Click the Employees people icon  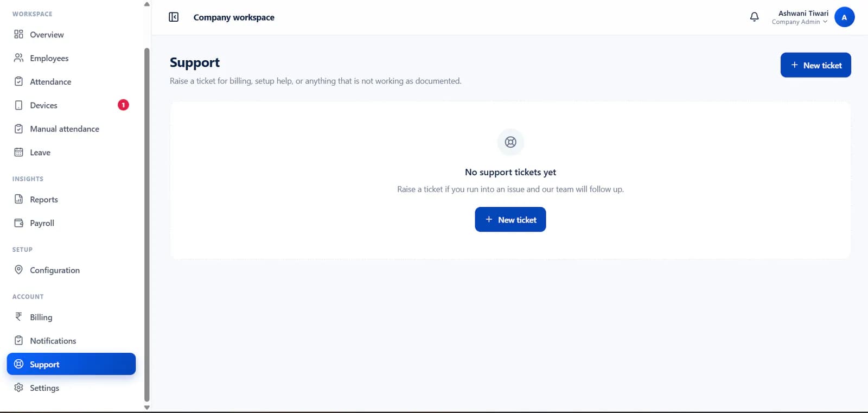[x=18, y=58]
